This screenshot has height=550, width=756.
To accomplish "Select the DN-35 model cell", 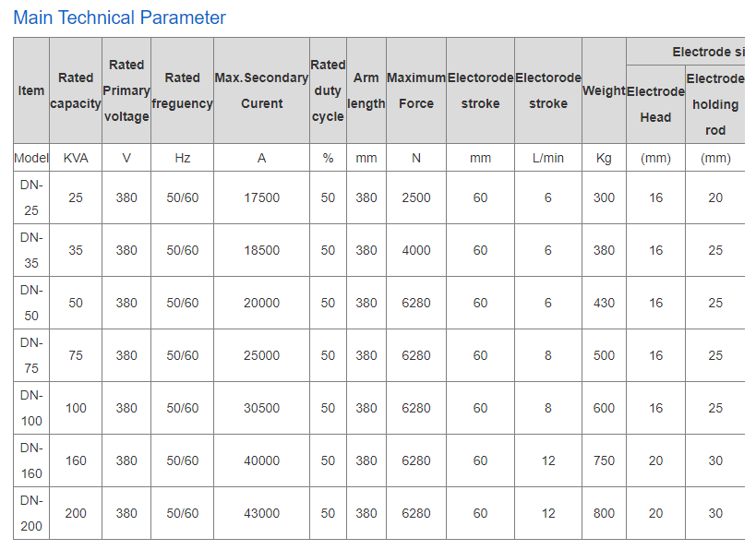I will [x=31, y=250].
